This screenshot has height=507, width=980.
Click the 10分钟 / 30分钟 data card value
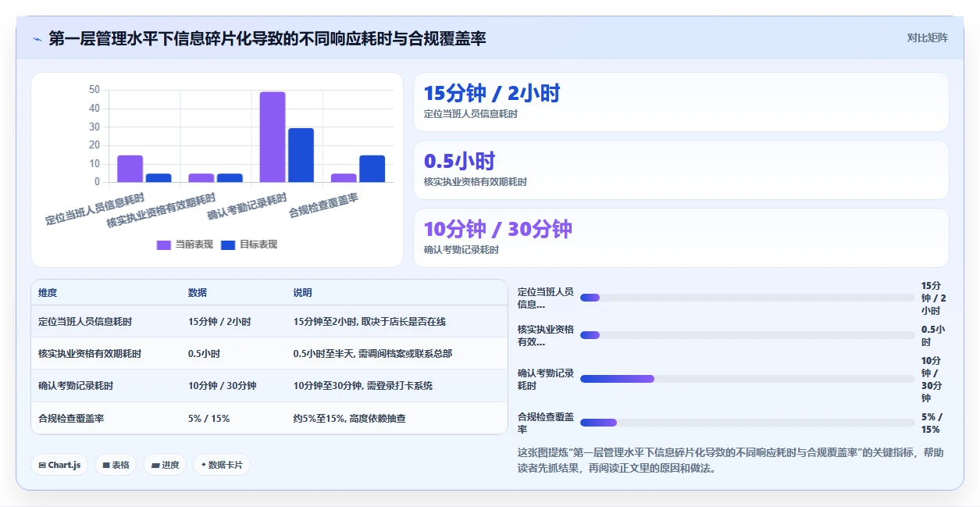(497, 229)
